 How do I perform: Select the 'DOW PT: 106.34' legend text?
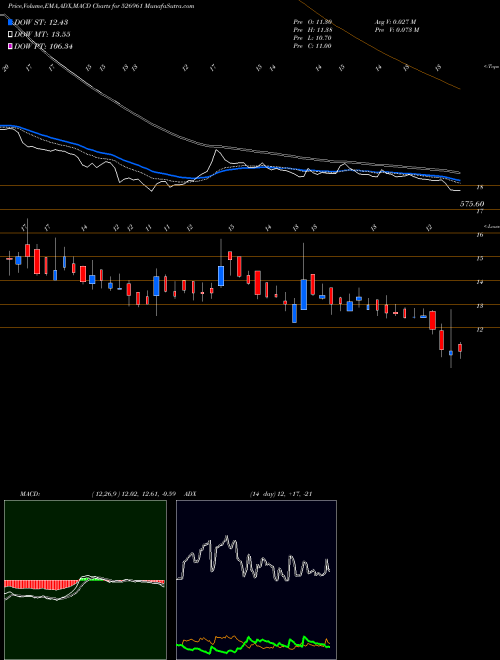[43, 47]
